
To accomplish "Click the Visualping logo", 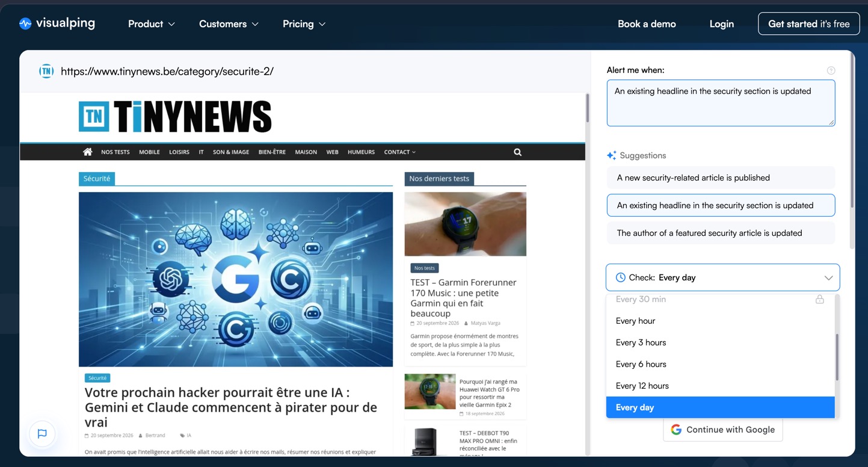I will pos(57,23).
